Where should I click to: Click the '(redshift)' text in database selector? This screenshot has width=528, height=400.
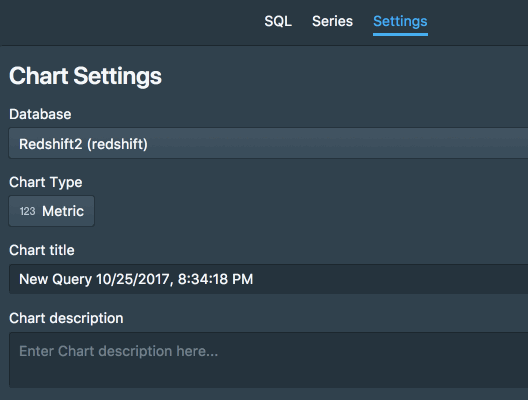pos(117,144)
